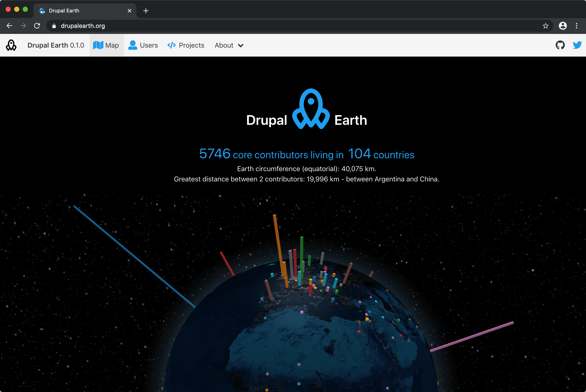This screenshot has height=392, width=586.
Task: Open the GitHub icon link
Action: tap(560, 45)
